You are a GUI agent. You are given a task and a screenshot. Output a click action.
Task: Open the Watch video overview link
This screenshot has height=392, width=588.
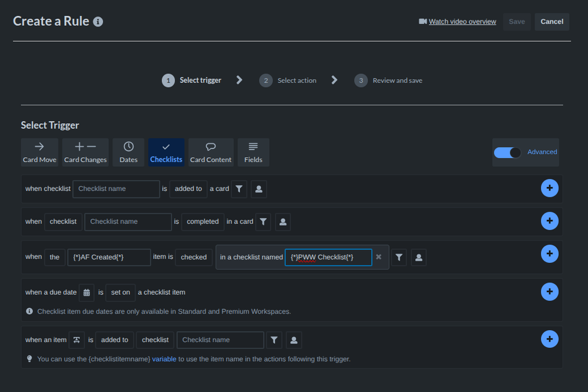(x=462, y=22)
